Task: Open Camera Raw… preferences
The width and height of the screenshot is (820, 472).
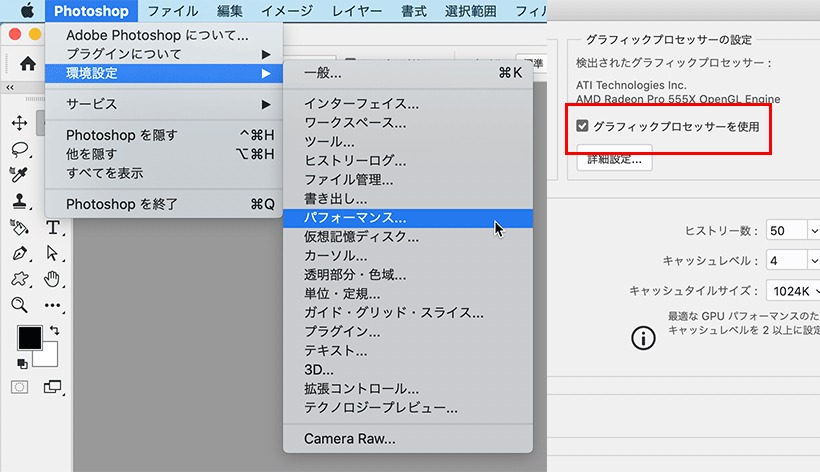Action: coord(408,439)
